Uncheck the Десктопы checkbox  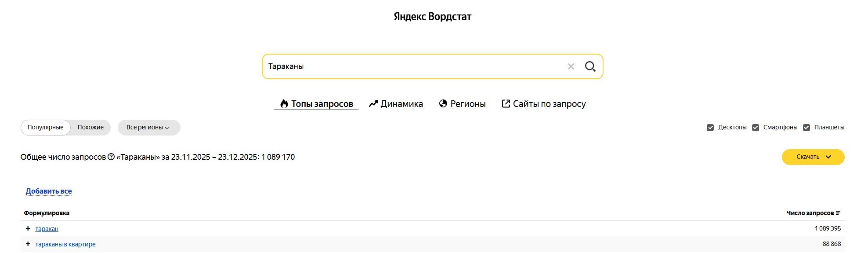(710, 128)
